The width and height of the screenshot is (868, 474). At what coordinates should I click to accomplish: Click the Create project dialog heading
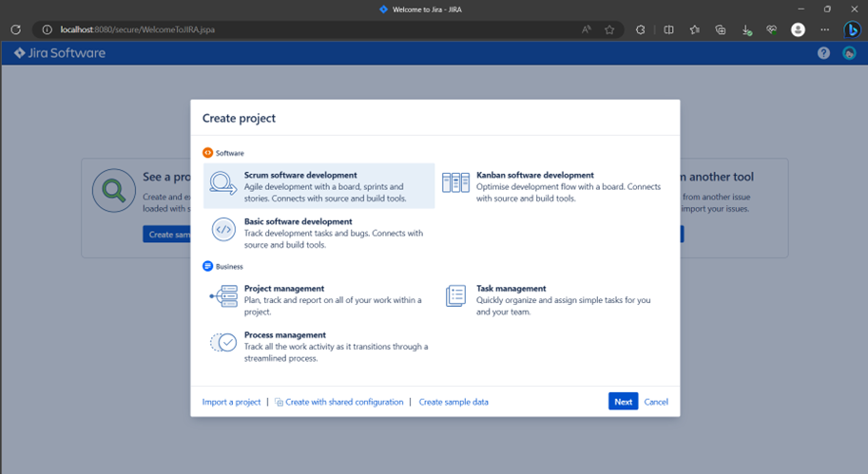tap(239, 119)
